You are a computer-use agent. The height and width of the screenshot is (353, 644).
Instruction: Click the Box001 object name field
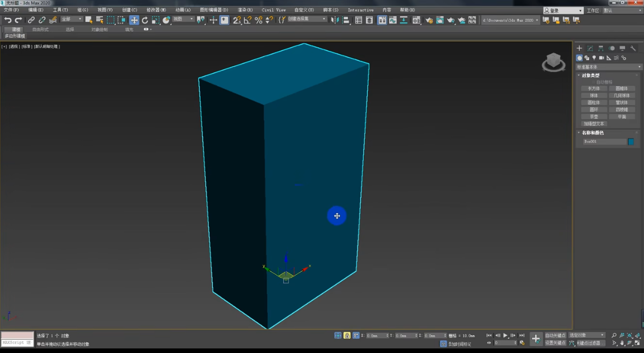605,142
